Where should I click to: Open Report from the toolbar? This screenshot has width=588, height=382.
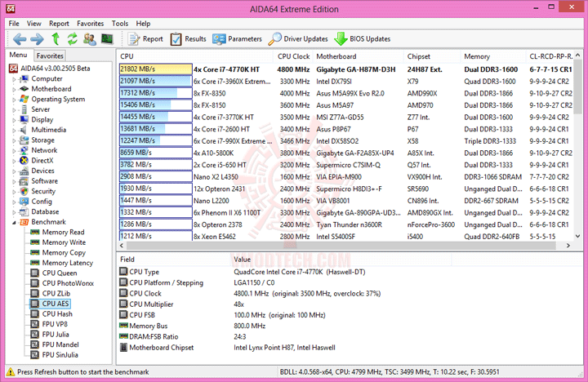[x=145, y=39]
